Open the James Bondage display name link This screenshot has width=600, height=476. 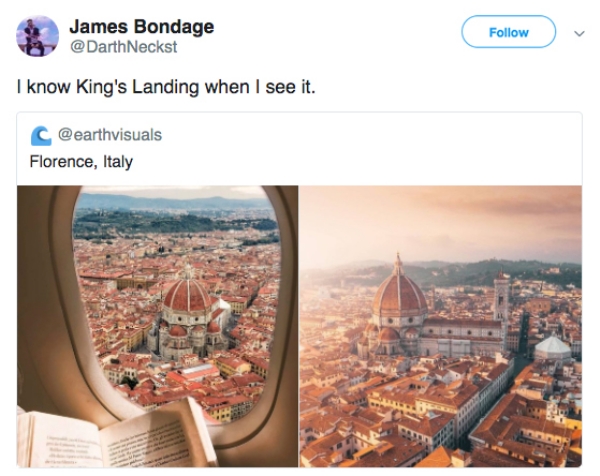pyautogui.click(x=141, y=26)
